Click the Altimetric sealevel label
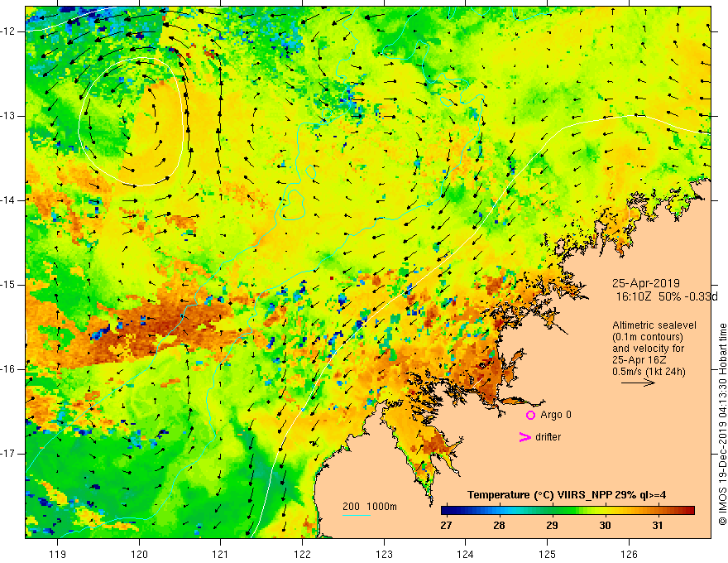Viewport: 728px width, 563px height. pyautogui.click(x=654, y=325)
